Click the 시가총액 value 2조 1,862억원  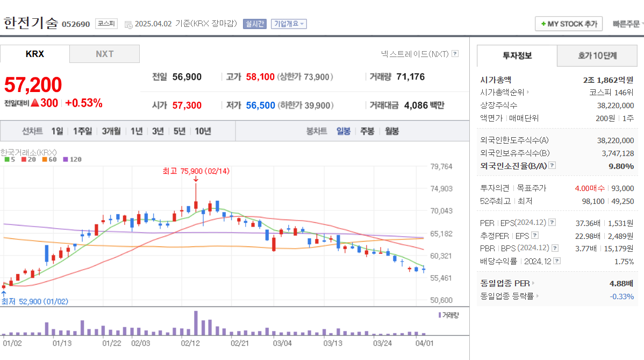click(x=608, y=80)
